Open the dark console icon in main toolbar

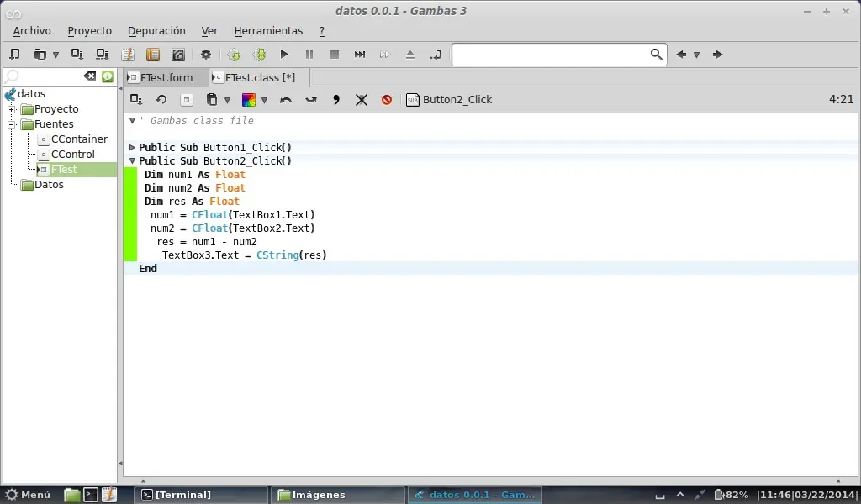(178, 55)
